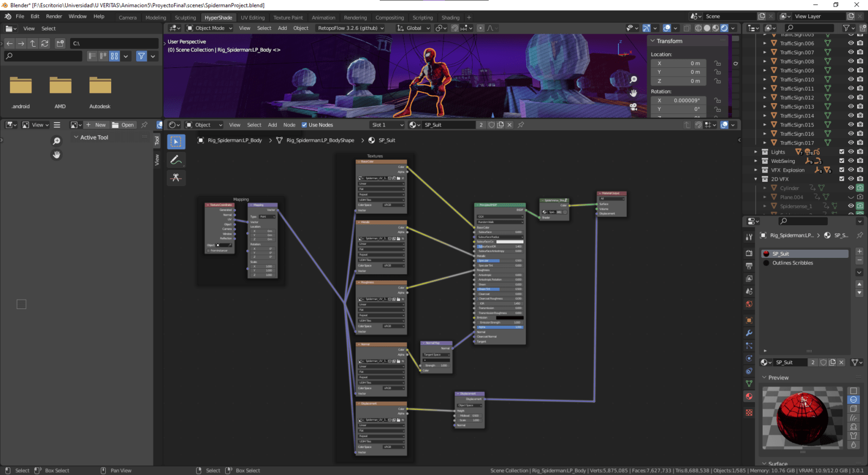Click the Alpha slider on Principled BSDF
The height and width of the screenshot is (475, 868).
(500, 327)
